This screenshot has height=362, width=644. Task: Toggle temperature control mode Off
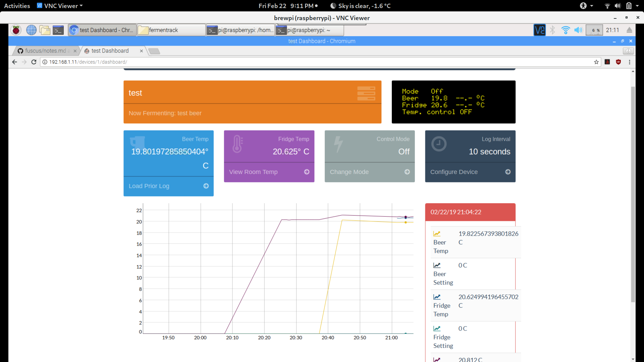click(369, 172)
